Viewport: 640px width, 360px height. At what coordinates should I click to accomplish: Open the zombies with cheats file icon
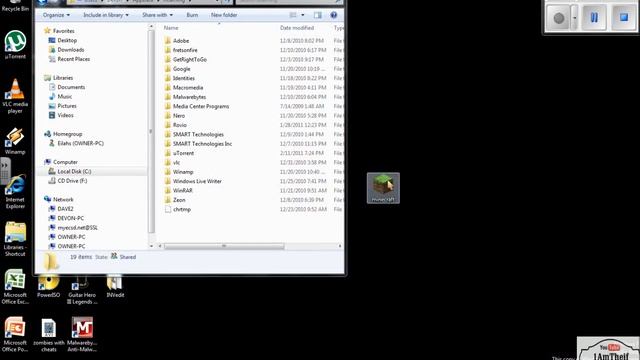tap(49, 335)
